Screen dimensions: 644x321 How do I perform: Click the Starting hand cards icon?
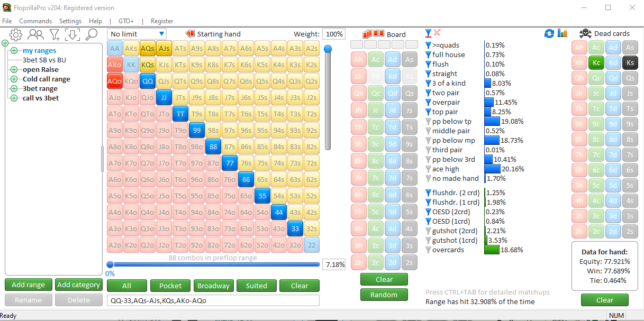click(190, 34)
